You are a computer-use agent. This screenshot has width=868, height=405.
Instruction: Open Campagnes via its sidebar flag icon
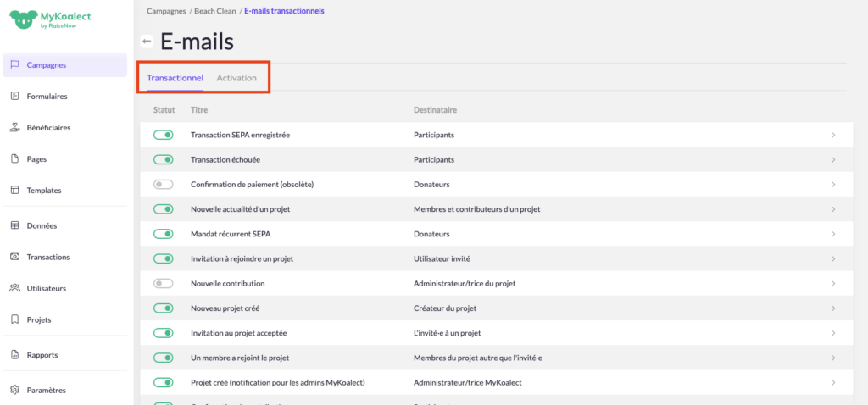(14, 65)
